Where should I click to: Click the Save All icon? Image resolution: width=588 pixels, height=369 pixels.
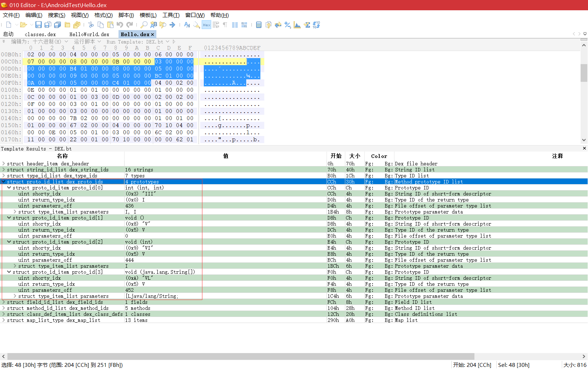pyautogui.click(x=57, y=25)
